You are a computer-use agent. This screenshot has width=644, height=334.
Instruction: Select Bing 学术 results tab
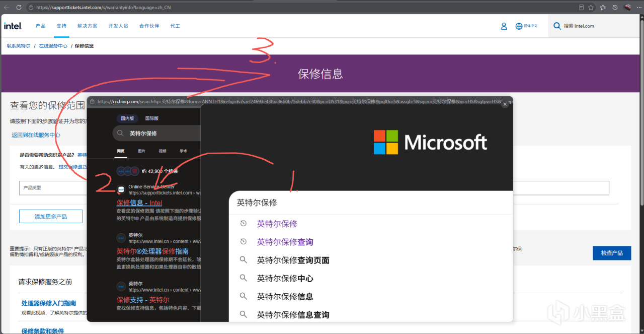(183, 151)
